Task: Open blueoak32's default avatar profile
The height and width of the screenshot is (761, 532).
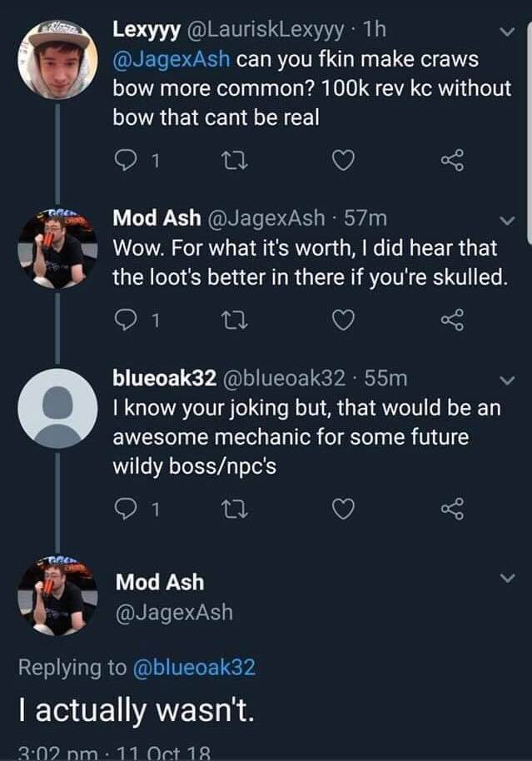Action: (x=57, y=408)
